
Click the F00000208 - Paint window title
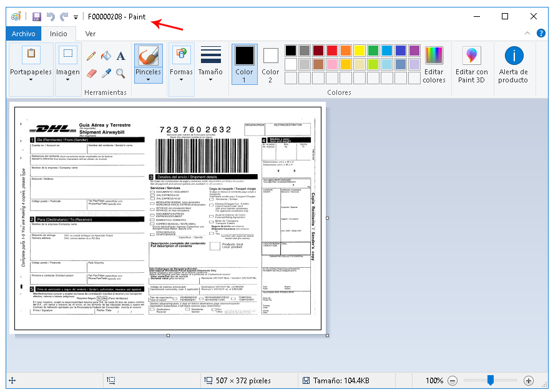pos(117,17)
